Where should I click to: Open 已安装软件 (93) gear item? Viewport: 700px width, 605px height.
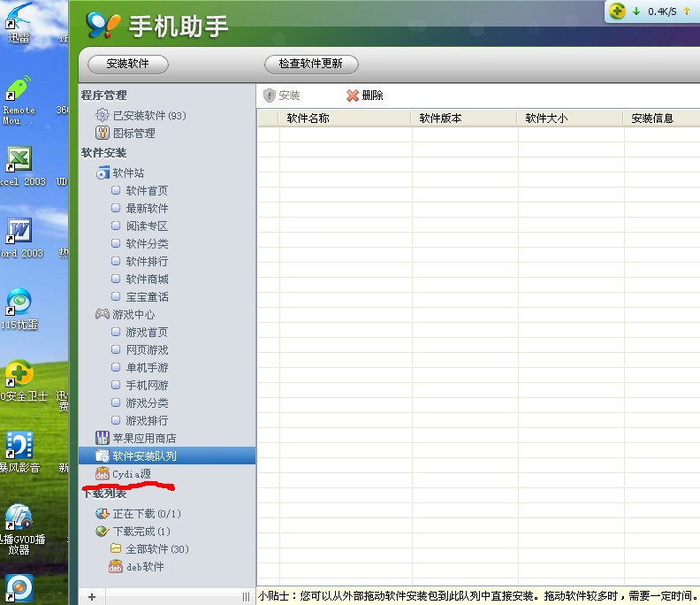click(141, 116)
